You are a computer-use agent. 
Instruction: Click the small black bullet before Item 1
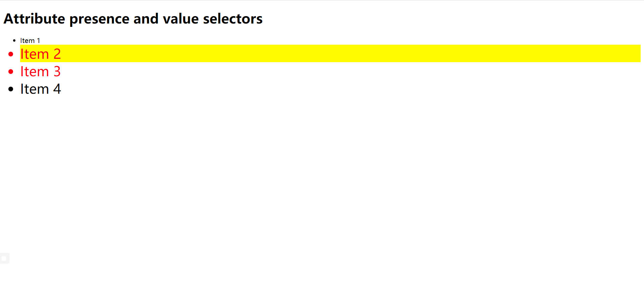point(14,41)
